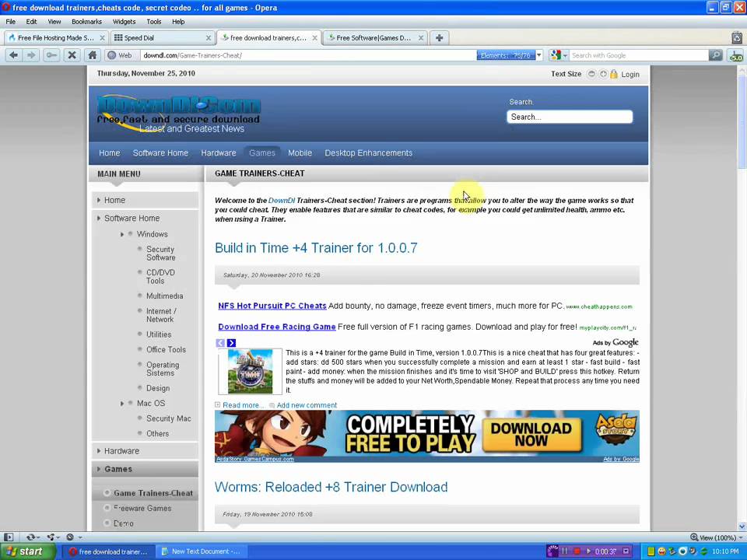Image resolution: width=747 pixels, height=560 pixels.
Task: Click Mobile in the navigation bar
Action: click(x=300, y=153)
